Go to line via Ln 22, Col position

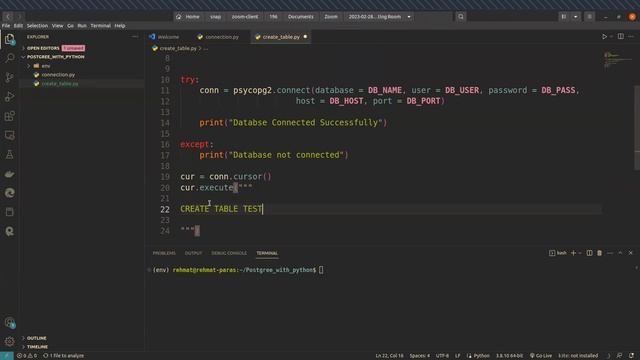(x=389, y=356)
